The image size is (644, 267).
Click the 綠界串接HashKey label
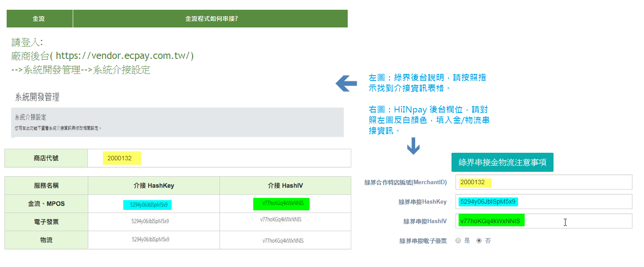point(423,201)
